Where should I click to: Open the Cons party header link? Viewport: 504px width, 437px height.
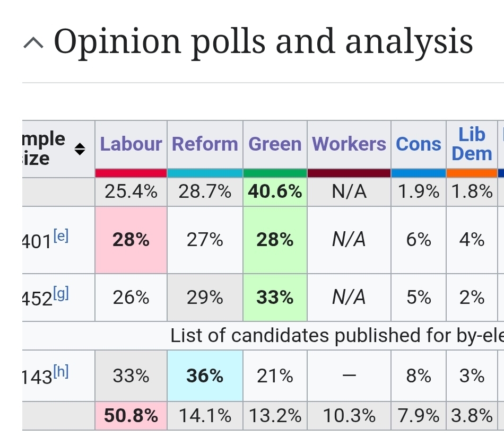click(x=419, y=144)
